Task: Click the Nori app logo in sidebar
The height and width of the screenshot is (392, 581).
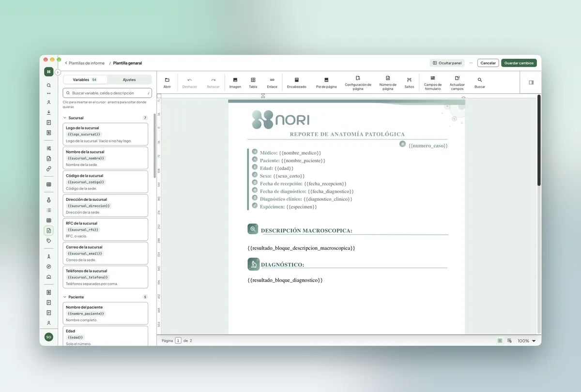Action: click(48, 72)
